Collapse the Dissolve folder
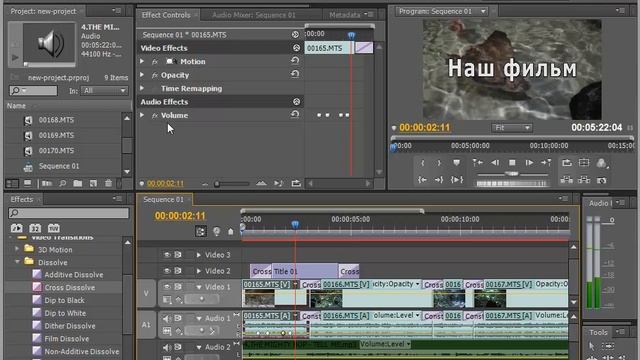 tap(17, 262)
